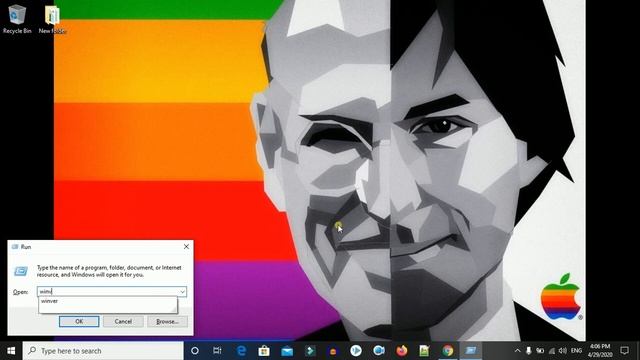Click the Cortana circle icon
640x360 pixels.
[195, 351]
